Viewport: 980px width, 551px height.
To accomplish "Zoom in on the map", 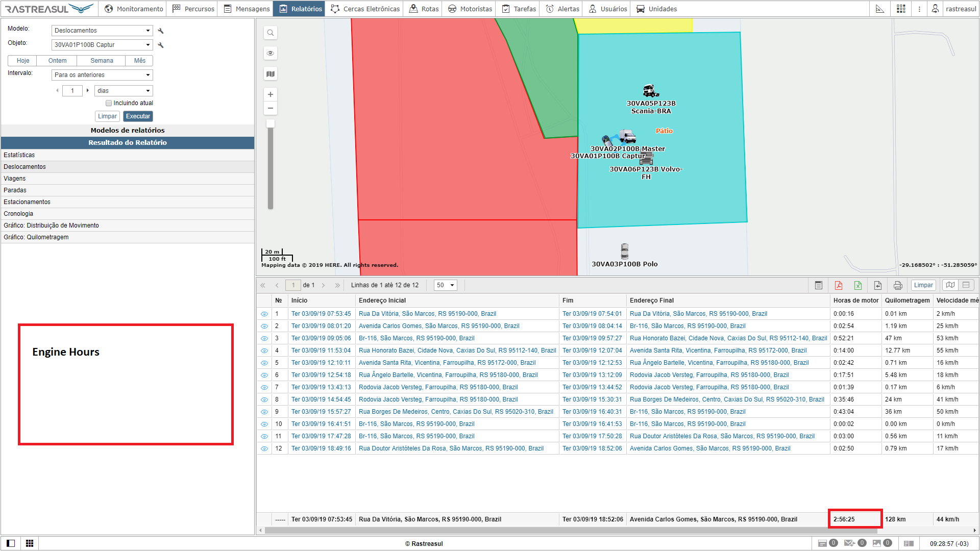I will [x=271, y=94].
